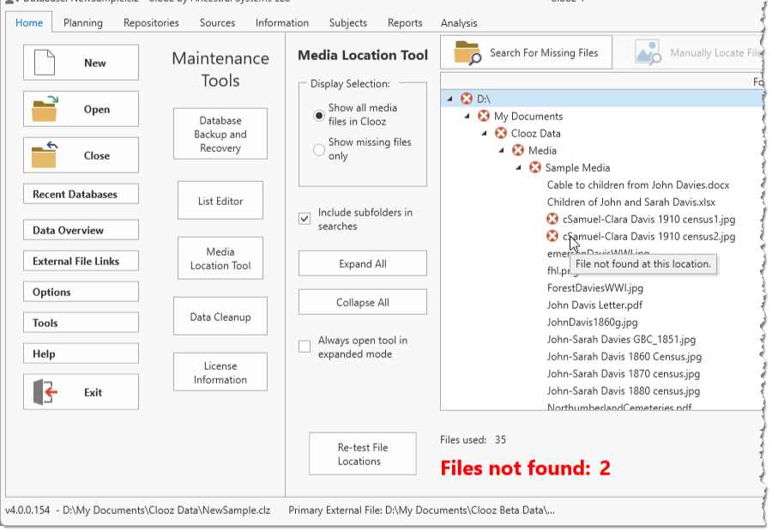Enable Always open tool in expanded mode

pyautogui.click(x=305, y=347)
